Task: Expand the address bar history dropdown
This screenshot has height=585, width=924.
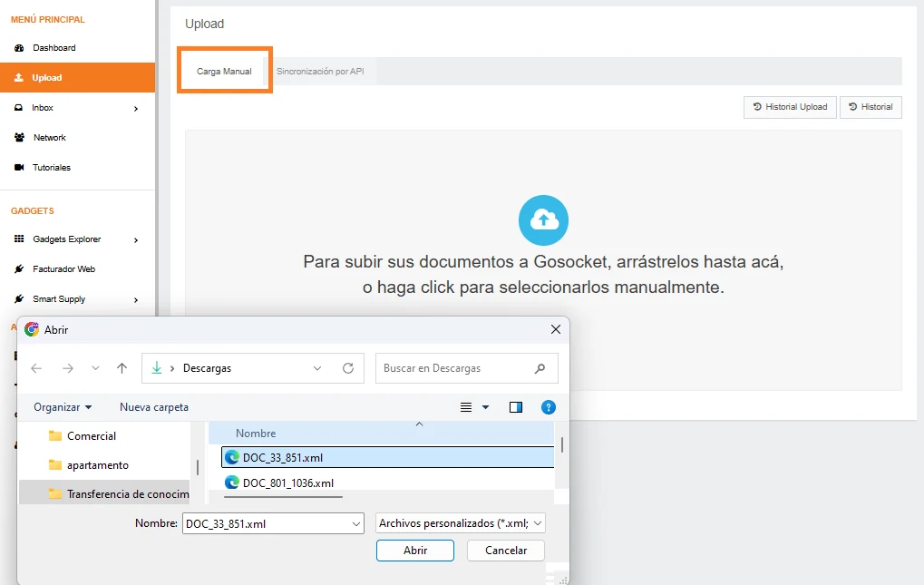Action: pyautogui.click(x=317, y=368)
